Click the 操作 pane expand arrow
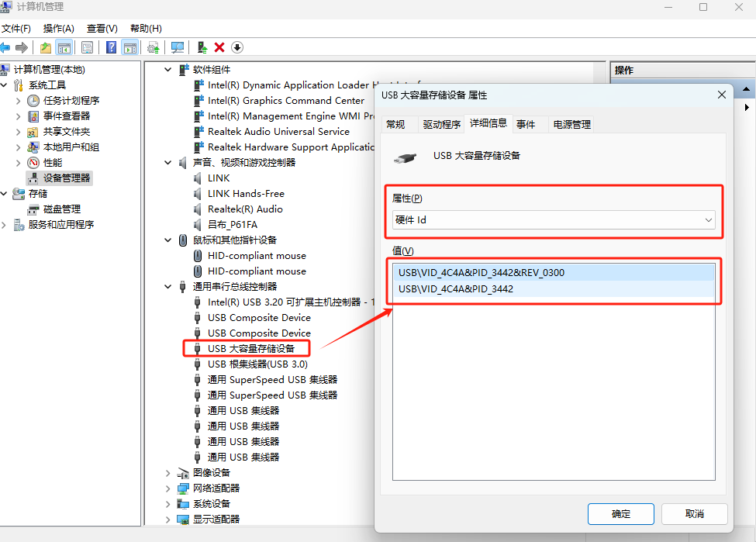 tap(747, 107)
